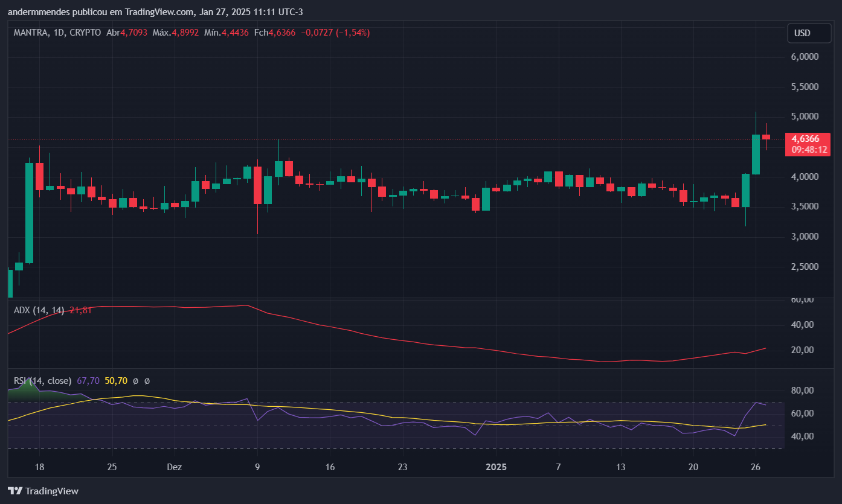Click the 40,00 ADX scale label
This screenshot has height=504, width=842.
(802, 325)
